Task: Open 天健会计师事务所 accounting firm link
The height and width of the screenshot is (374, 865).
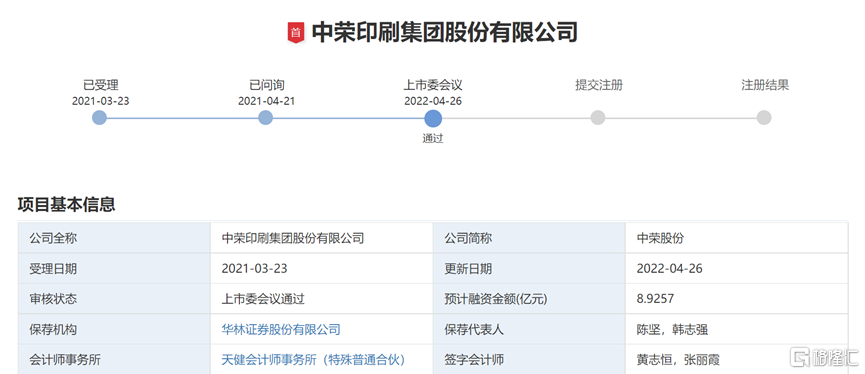Action: [313, 360]
